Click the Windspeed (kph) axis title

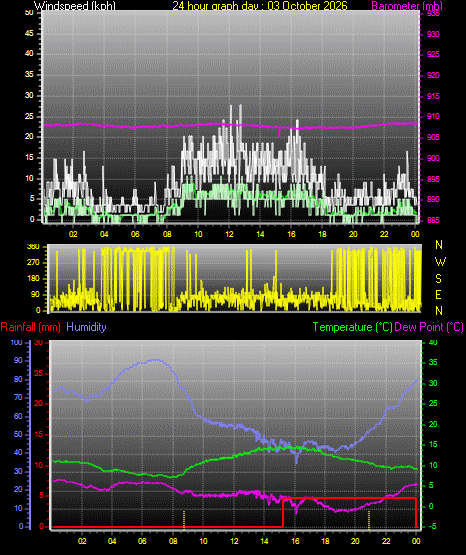(75, 6)
